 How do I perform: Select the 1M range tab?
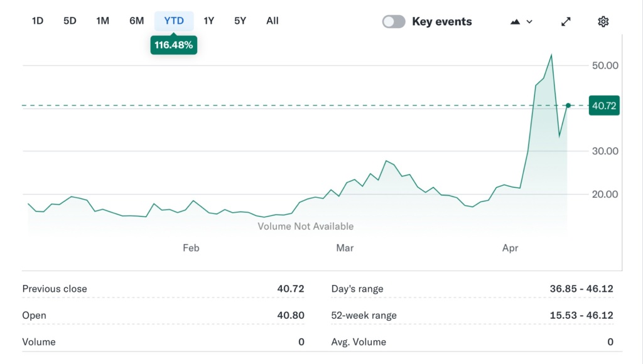102,21
